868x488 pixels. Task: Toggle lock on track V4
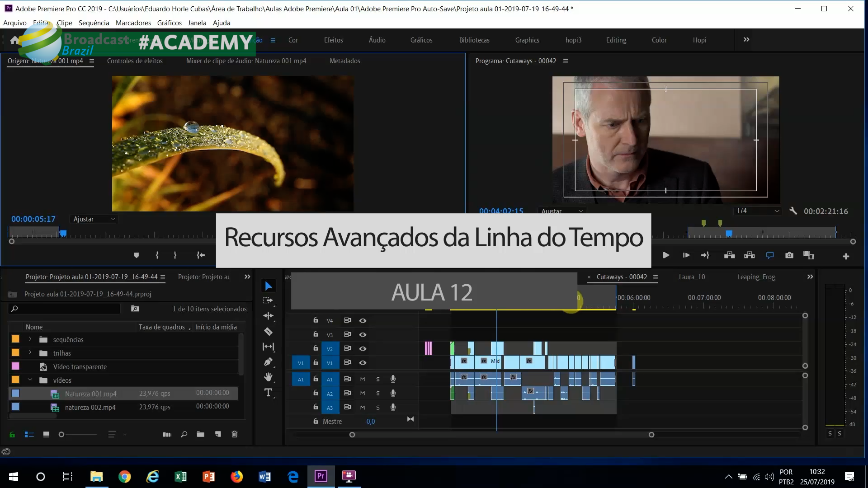316,320
